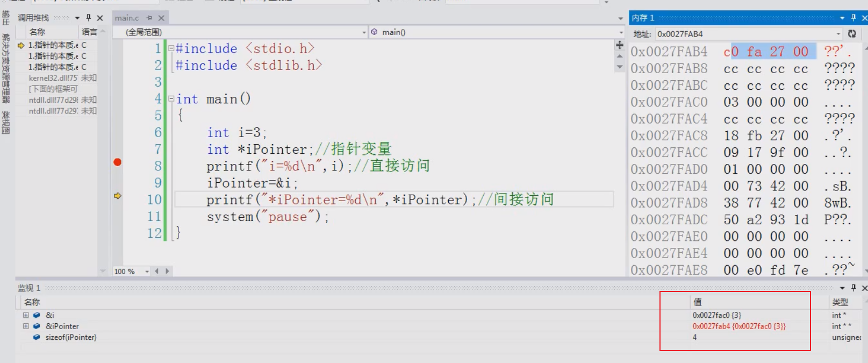Viewport: 868px width, 363px height.
Task: Expand the &iPointer watch entry
Action: pyautogui.click(x=26, y=326)
